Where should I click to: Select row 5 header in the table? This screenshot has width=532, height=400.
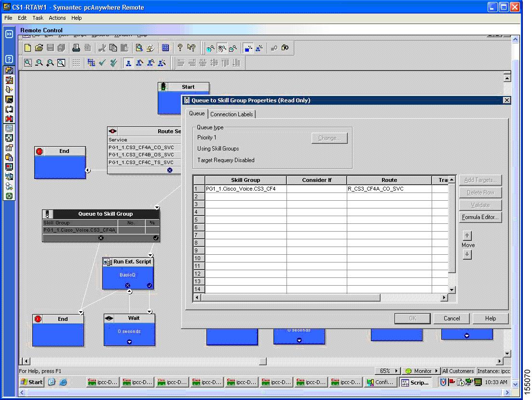[x=199, y=220]
